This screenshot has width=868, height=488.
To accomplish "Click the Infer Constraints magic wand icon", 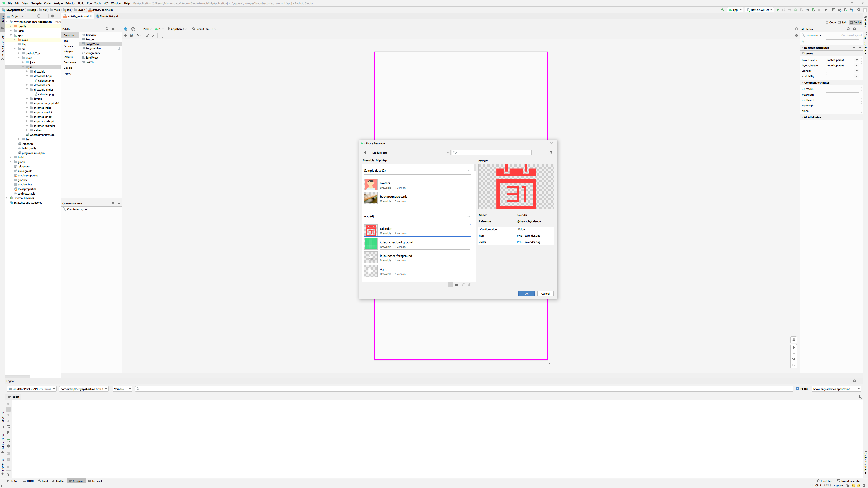I will pyautogui.click(x=154, y=35).
